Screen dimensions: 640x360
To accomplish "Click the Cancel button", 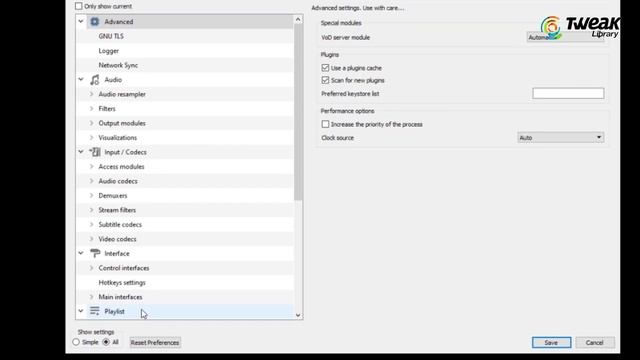I will 595,342.
